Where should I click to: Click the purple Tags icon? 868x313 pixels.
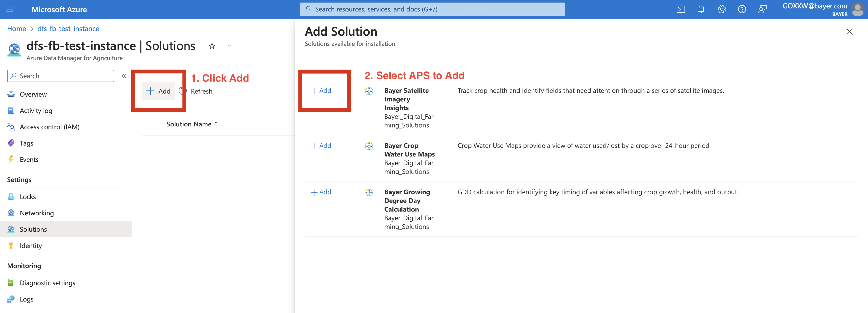click(x=11, y=143)
